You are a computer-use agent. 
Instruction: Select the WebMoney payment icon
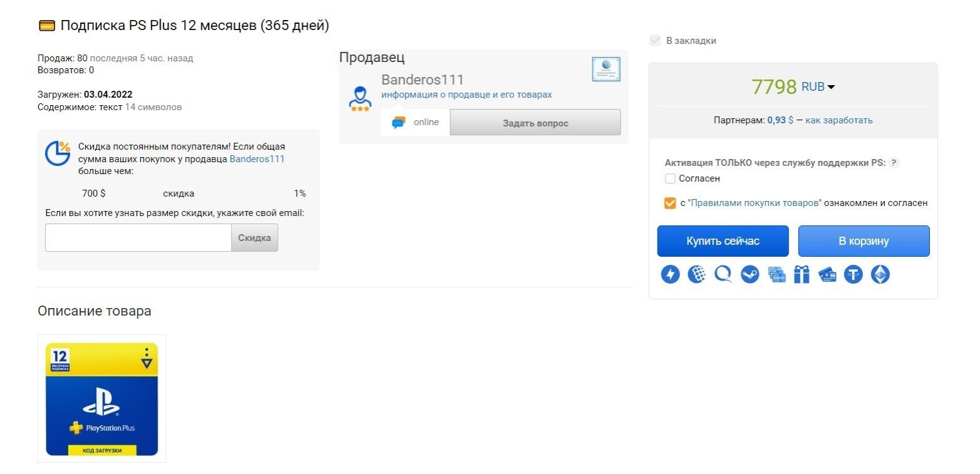[x=697, y=274]
